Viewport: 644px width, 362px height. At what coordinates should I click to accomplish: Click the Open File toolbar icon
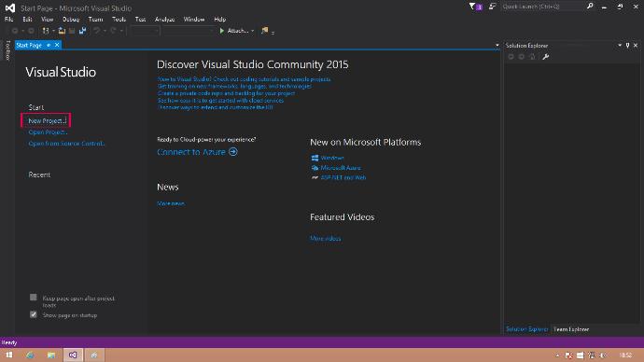pyautogui.click(x=62, y=31)
